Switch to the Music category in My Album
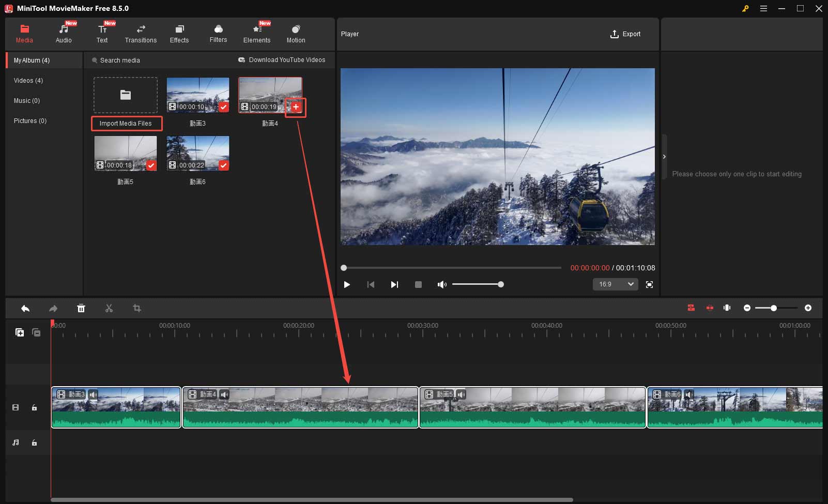Viewport: 828px width, 504px height. click(27, 100)
